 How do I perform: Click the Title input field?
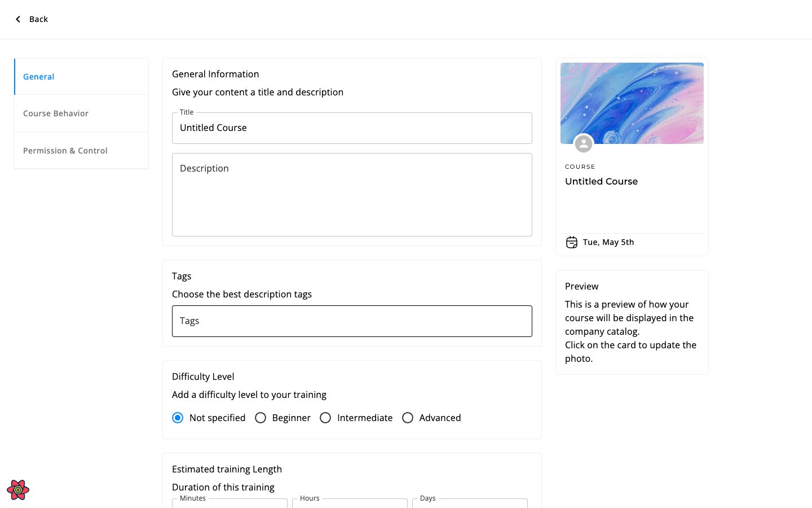pos(352,128)
